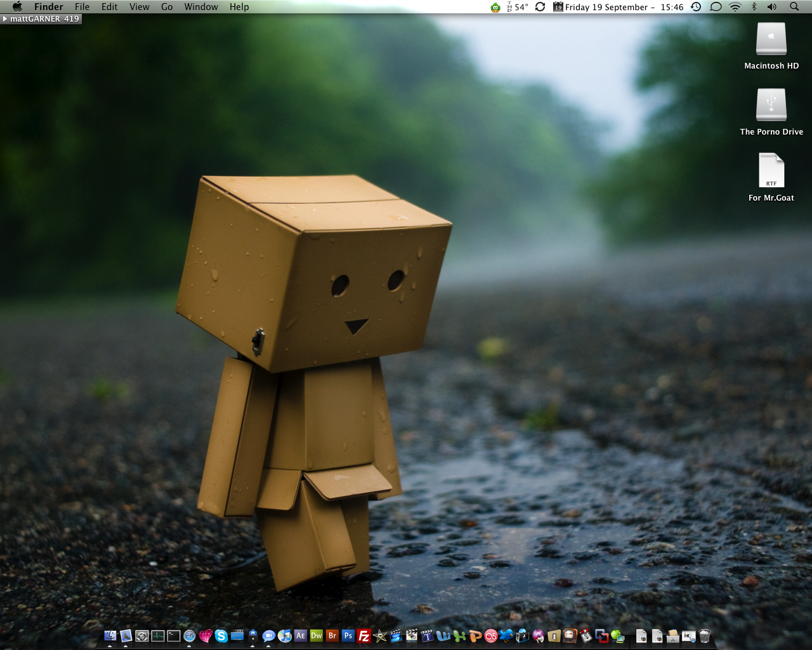Open Activity Monitor in the dock
This screenshot has height=650, width=812.
coord(158,635)
